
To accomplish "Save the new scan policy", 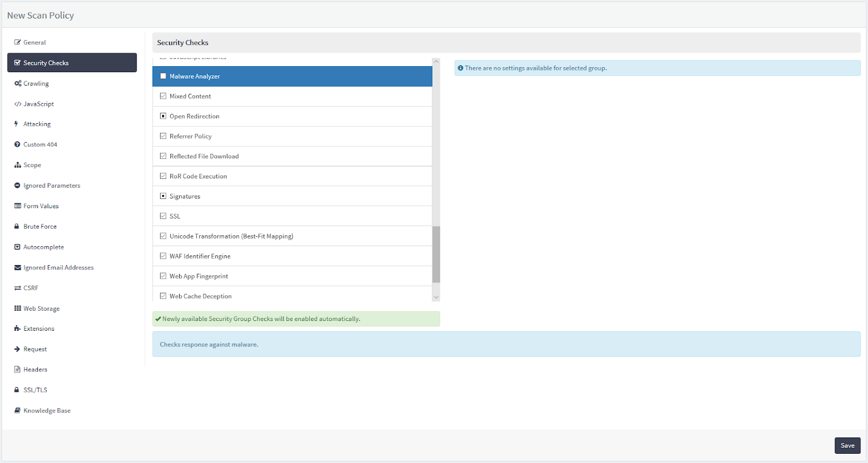I will (x=847, y=446).
